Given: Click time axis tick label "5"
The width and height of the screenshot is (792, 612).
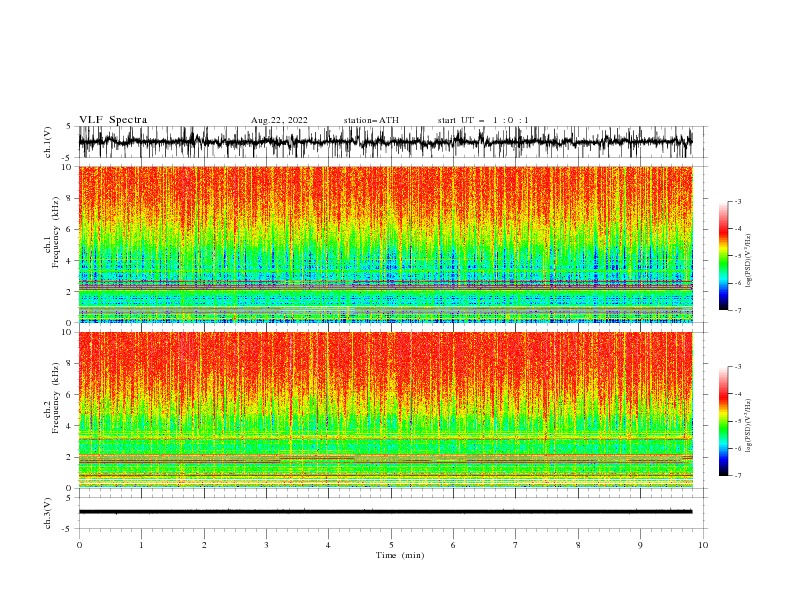Looking at the screenshot, I should [391, 545].
